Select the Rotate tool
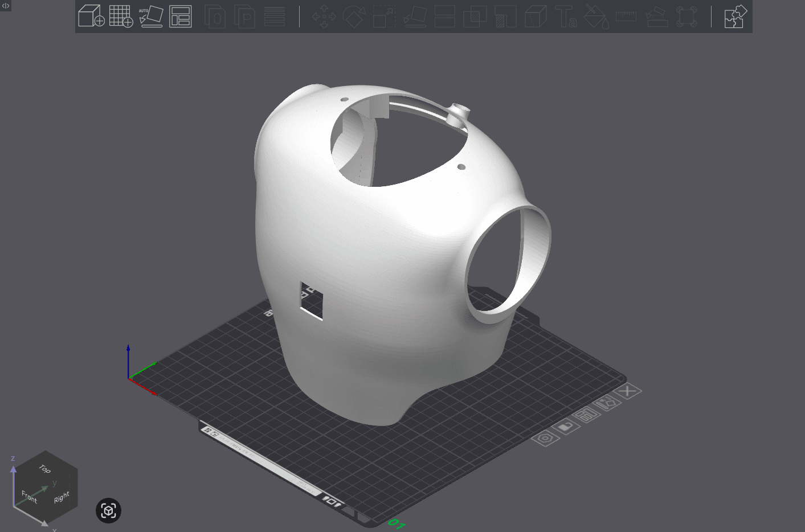The height and width of the screenshot is (532, 805). (354, 17)
